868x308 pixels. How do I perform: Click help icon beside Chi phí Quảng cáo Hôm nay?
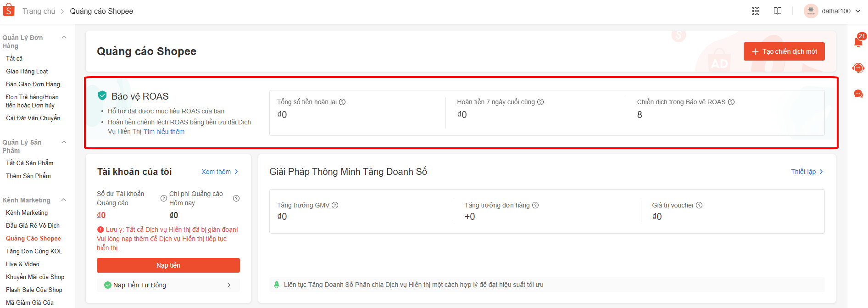pos(236,198)
